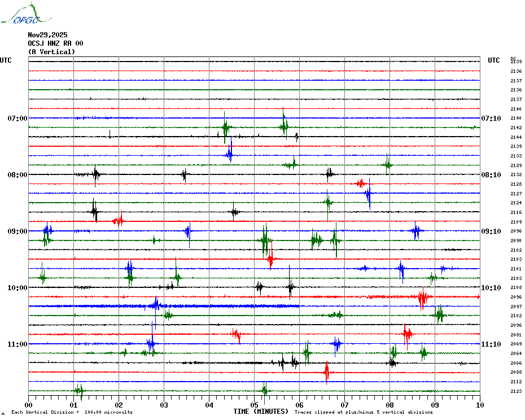The height and width of the screenshot is (420, 525).
Task: Click the TIME (MINUTES) axis title
Action: 261,412
